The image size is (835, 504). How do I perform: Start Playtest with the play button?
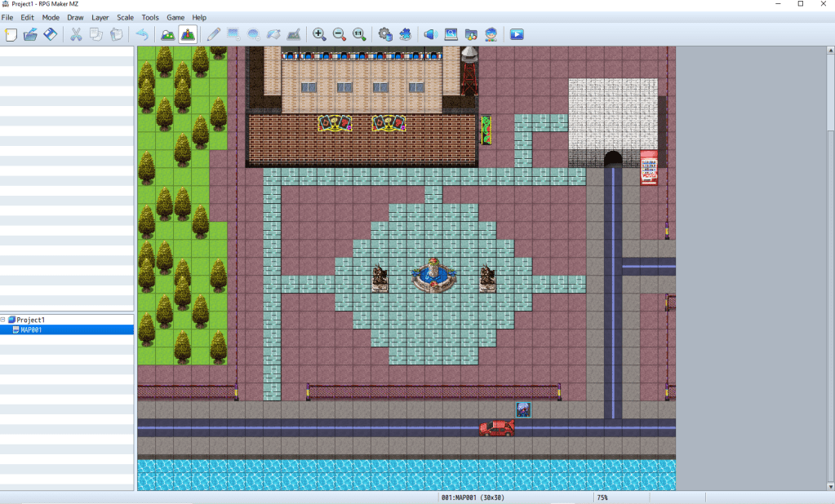pyautogui.click(x=516, y=34)
